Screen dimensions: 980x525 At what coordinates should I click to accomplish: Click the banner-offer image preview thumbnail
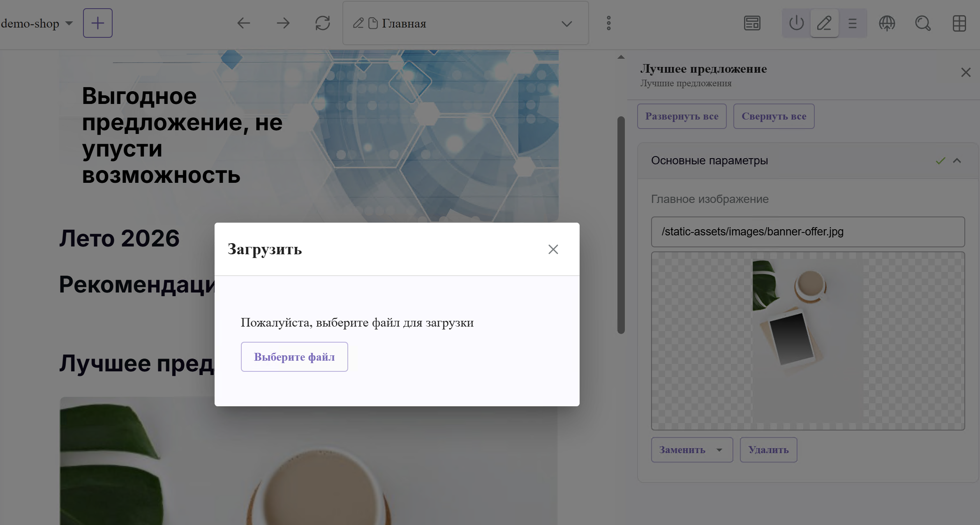tap(808, 341)
